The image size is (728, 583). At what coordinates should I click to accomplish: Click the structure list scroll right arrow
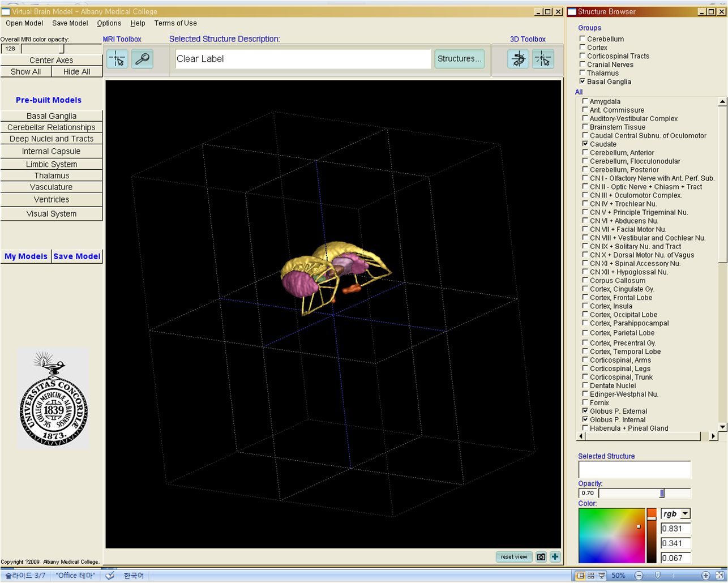(713, 436)
